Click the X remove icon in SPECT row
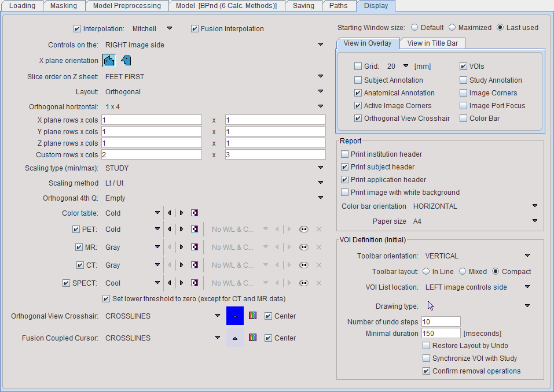The height and width of the screenshot is (392, 554). coord(319,283)
